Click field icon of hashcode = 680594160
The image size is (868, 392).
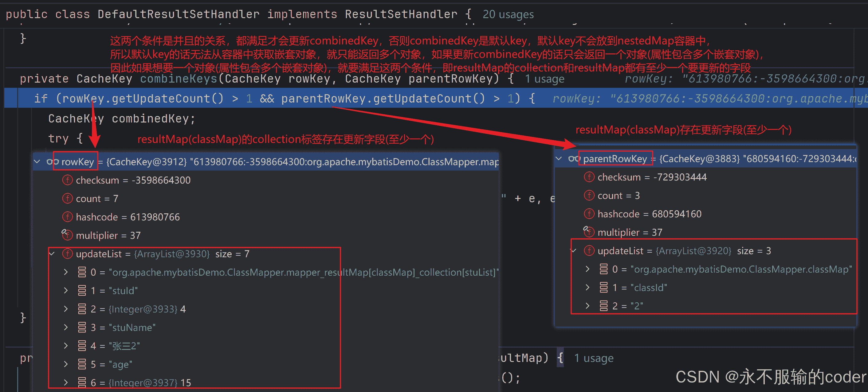[x=589, y=214]
